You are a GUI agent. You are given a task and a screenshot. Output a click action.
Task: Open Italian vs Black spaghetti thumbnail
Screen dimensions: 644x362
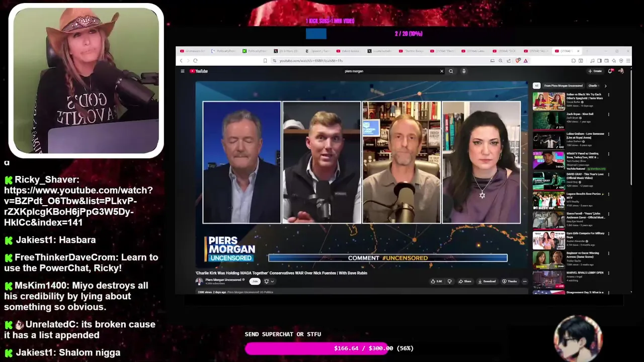pos(548,101)
